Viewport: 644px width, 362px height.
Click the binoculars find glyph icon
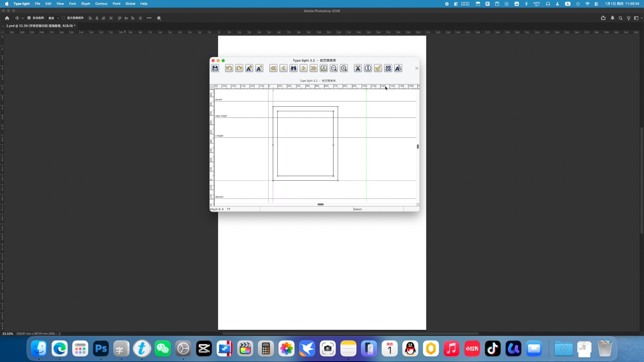coord(293,68)
